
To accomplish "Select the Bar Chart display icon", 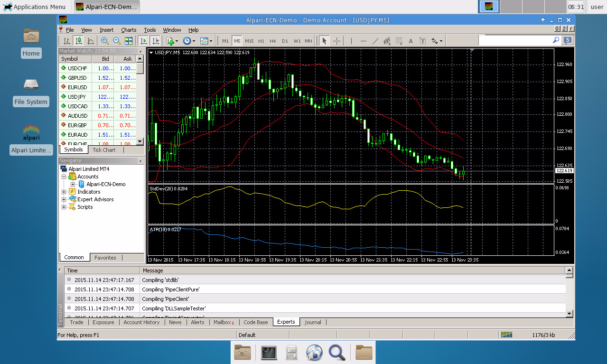I will (67, 41).
